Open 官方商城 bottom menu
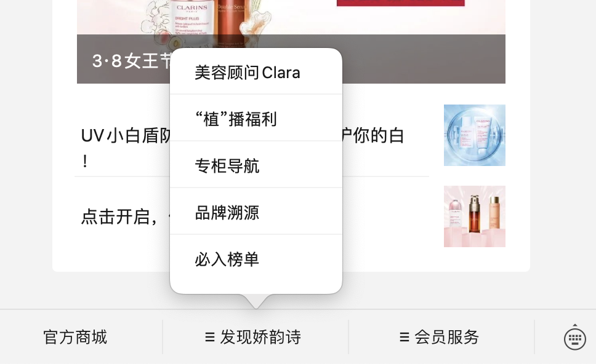 tap(75, 337)
